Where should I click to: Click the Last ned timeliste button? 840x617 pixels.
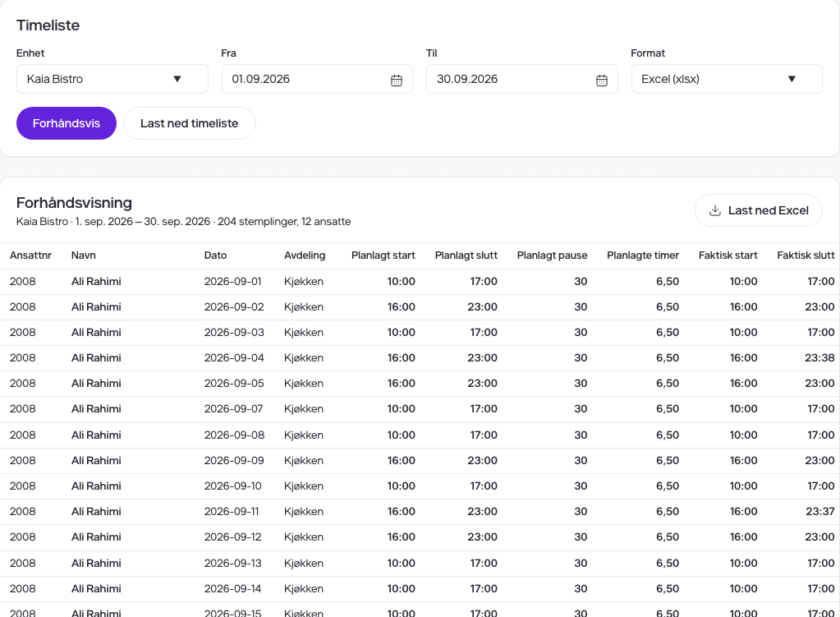tap(189, 123)
